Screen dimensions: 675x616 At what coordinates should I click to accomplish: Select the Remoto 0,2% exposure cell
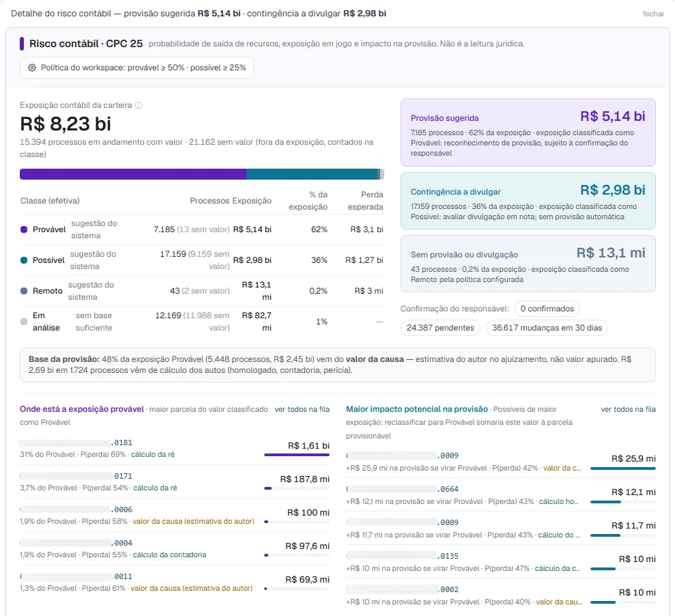[x=318, y=291]
